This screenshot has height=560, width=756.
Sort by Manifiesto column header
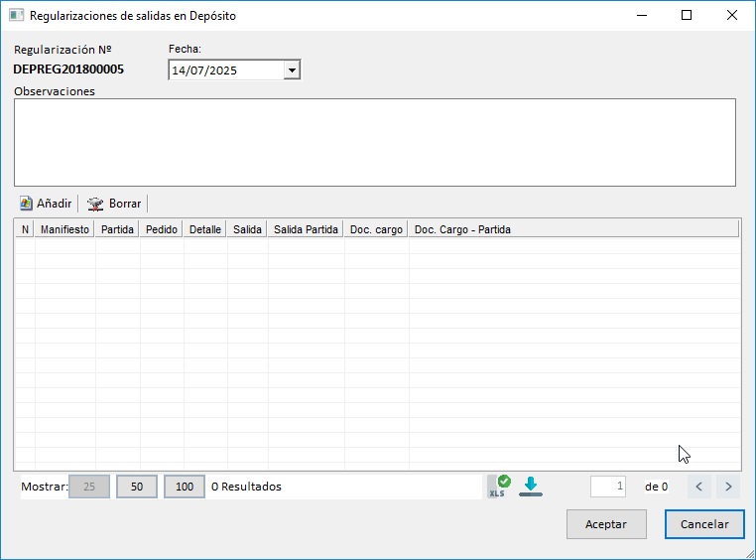tap(64, 229)
